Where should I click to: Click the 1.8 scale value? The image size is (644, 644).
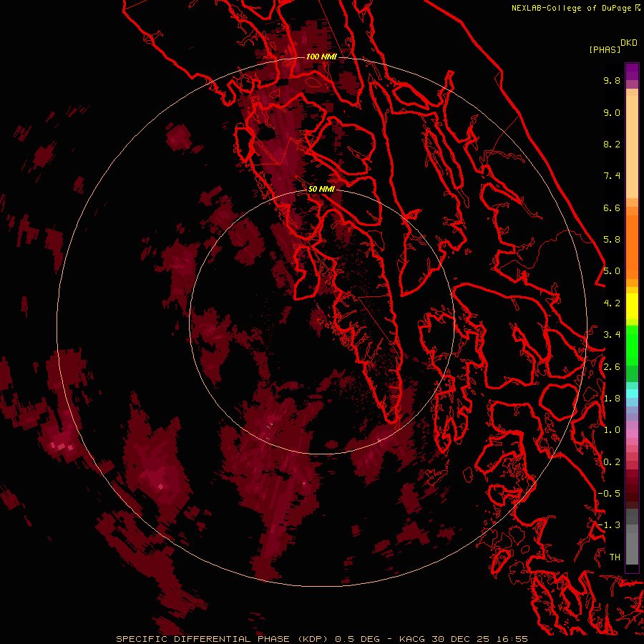click(612, 399)
